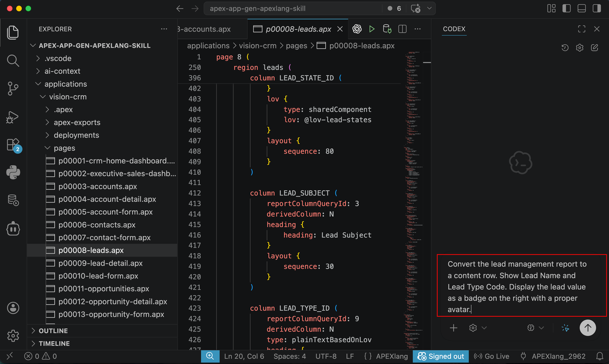Start a new Codex chat
The image size is (609, 364).
click(x=594, y=48)
